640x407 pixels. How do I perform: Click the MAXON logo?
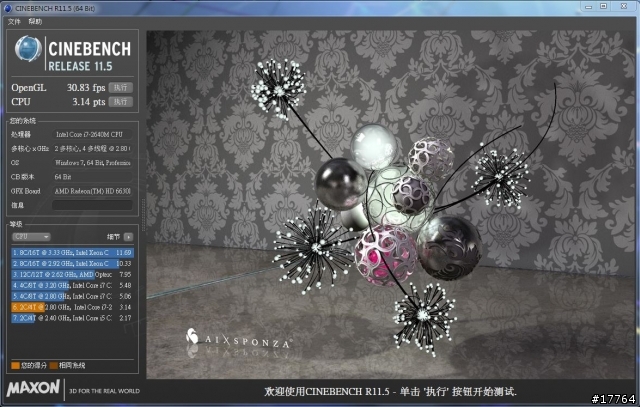[x=33, y=388]
